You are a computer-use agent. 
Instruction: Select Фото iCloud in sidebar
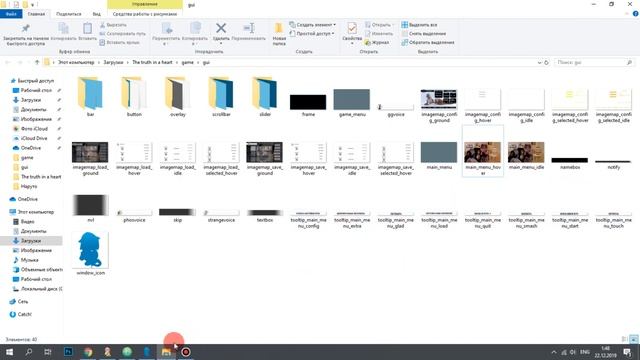(34, 129)
